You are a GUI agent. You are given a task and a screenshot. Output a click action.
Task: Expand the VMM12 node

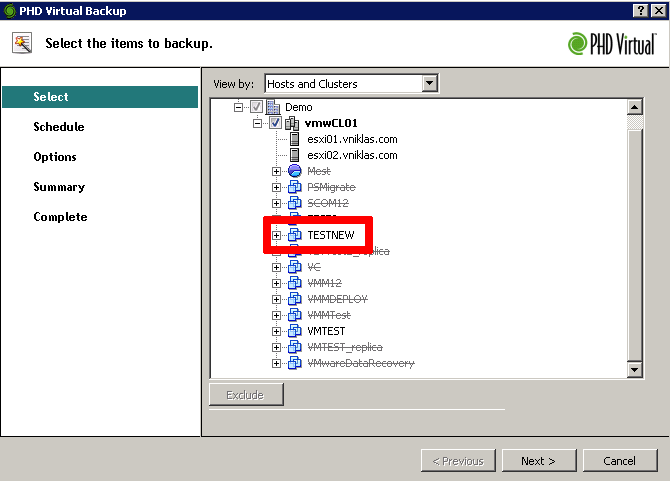276,283
